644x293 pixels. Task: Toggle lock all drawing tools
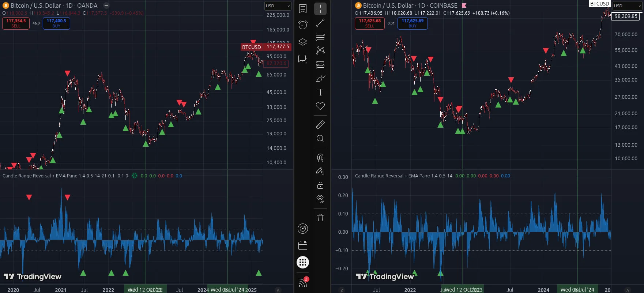pyautogui.click(x=320, y=185)
